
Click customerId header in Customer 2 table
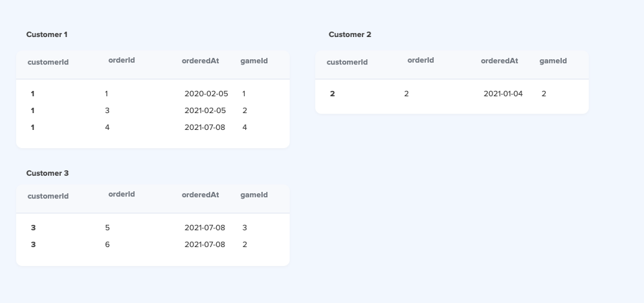[x=347, y=63]
